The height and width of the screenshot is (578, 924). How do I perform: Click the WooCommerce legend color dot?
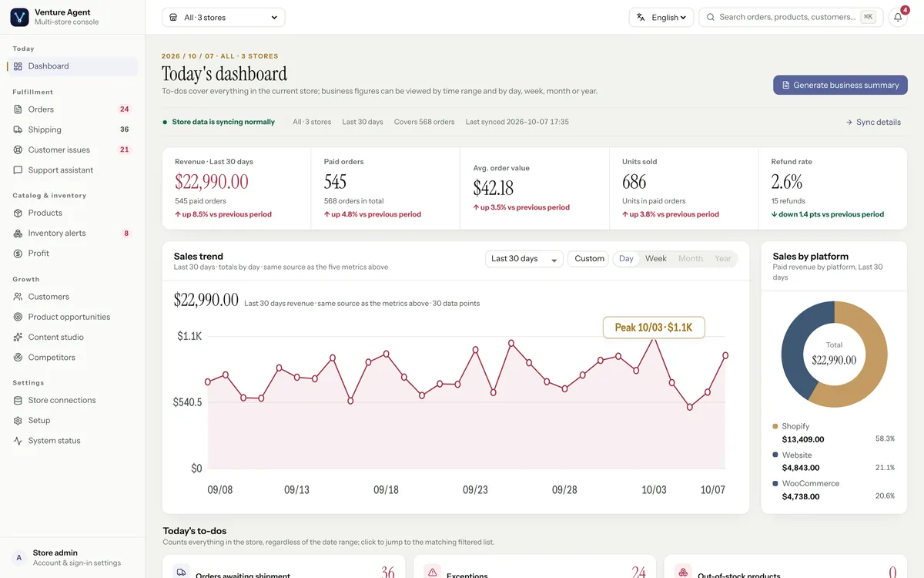point(775,483)
